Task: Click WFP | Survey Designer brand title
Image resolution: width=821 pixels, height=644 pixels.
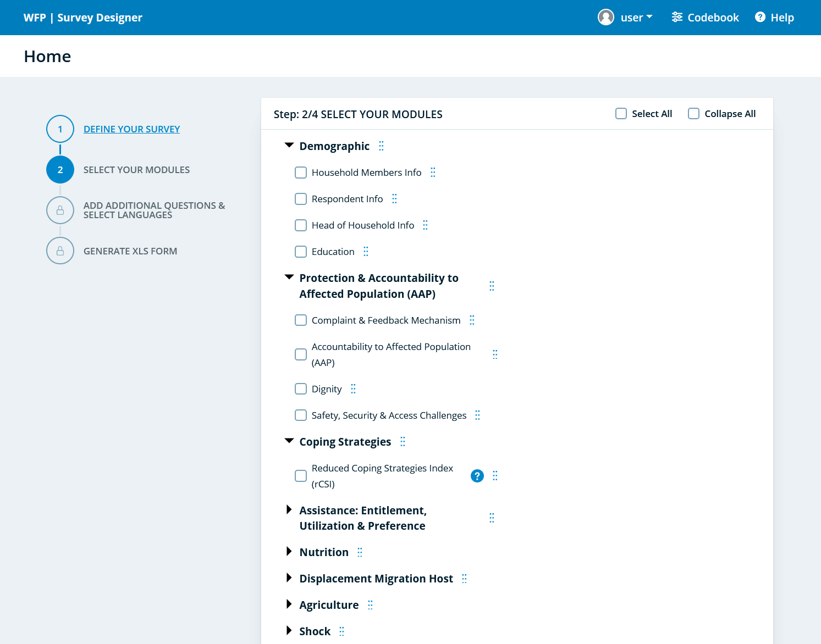Action: point(83,18)
